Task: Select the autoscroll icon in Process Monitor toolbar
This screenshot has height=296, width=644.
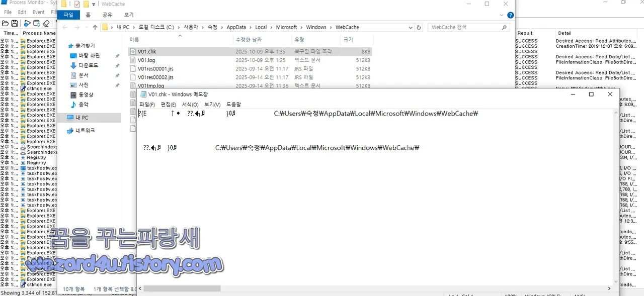Action: [37, 23]
